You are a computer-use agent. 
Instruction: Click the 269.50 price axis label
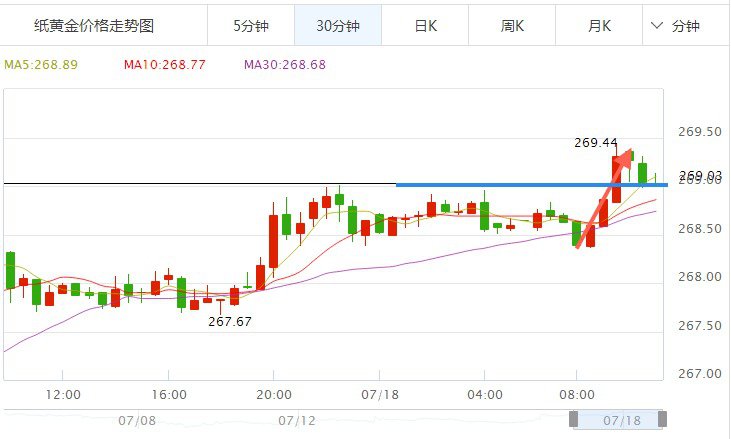coord(700,131)
